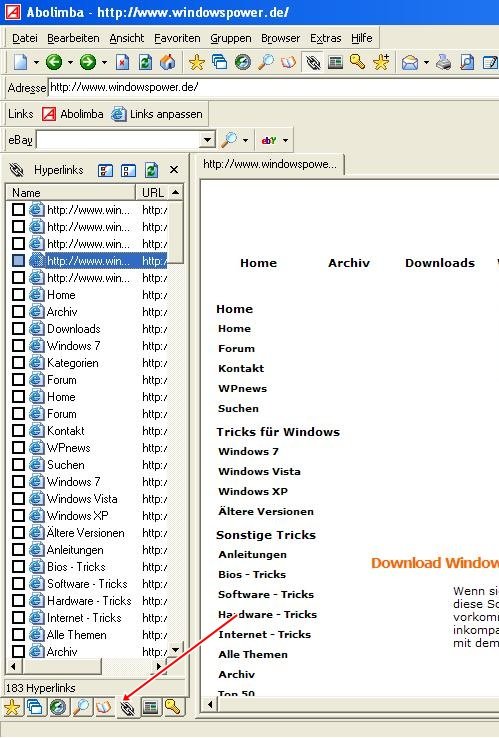Click into the Adresse URL field
Image resolution: width=499 pixels, height=738 pixels.
tap(273, 87)
